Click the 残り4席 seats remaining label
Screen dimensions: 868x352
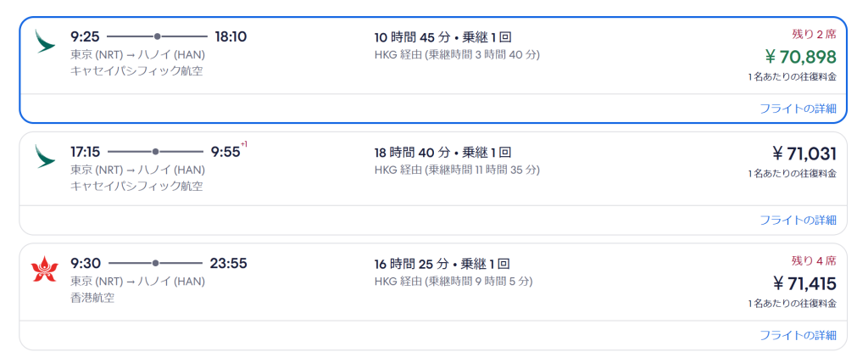(x=813, y=260)
